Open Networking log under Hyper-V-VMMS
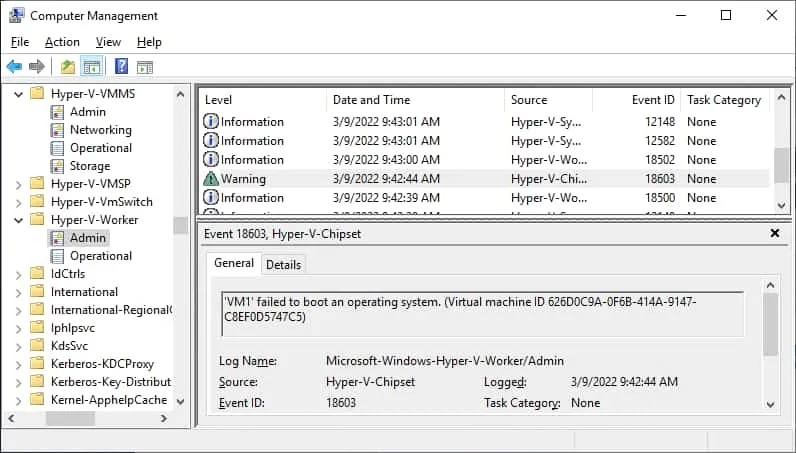This screenshot has width=796, height=453. pyautogui.click(x=100, y=130)
